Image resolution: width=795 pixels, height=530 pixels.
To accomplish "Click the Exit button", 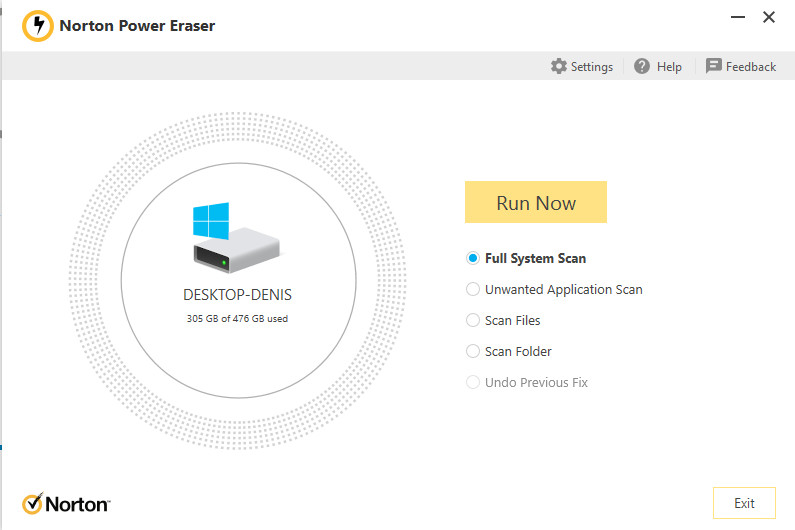I will pyautogui.click(x=744, y=503).
